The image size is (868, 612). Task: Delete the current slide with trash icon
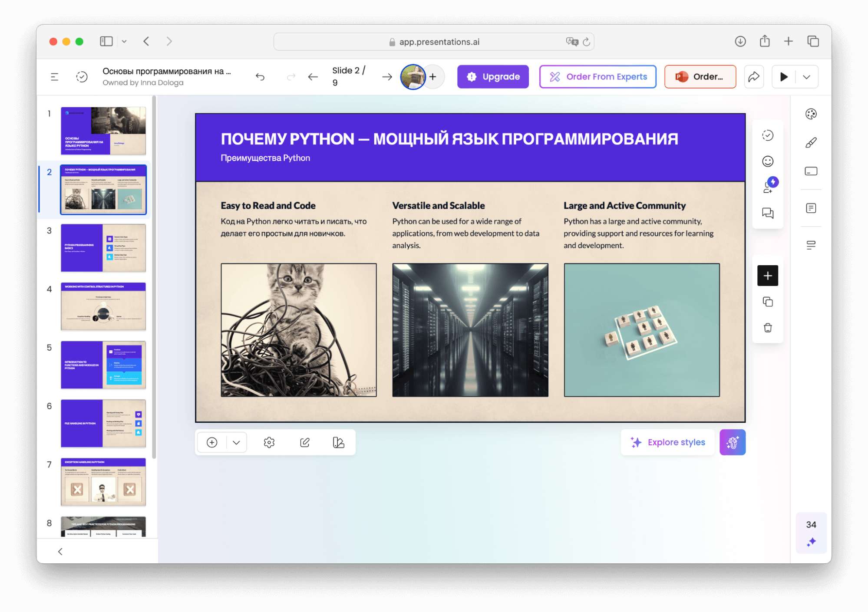[768, 328]
